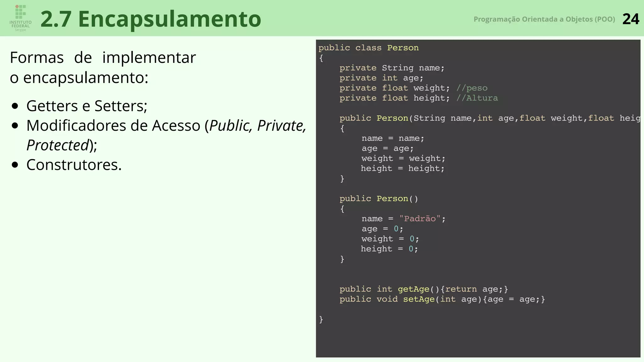Click the code line 'name = name;'

pos(393,138)
